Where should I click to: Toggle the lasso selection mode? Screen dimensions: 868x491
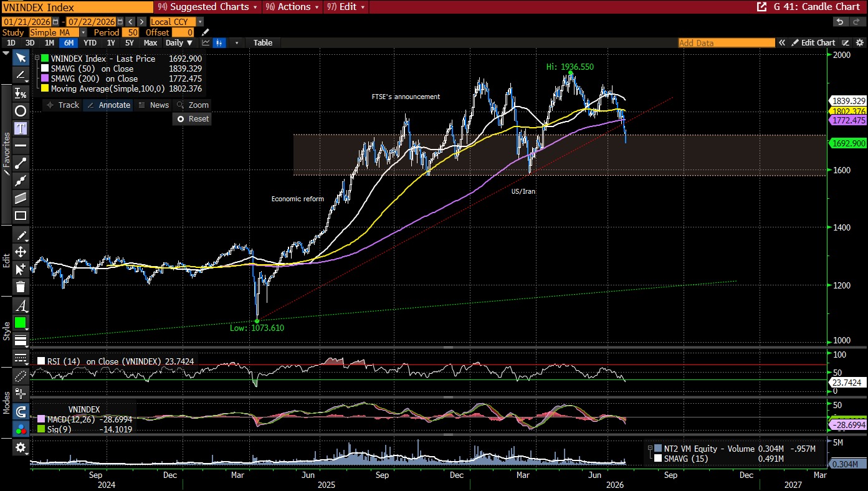click(x=21, y=376)
